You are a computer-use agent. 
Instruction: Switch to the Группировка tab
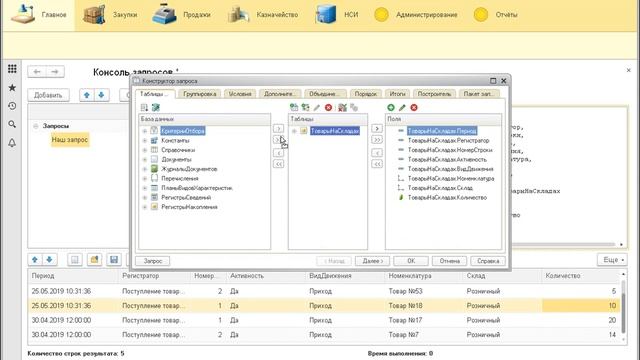pyautogui.click(x=200, y=94)
